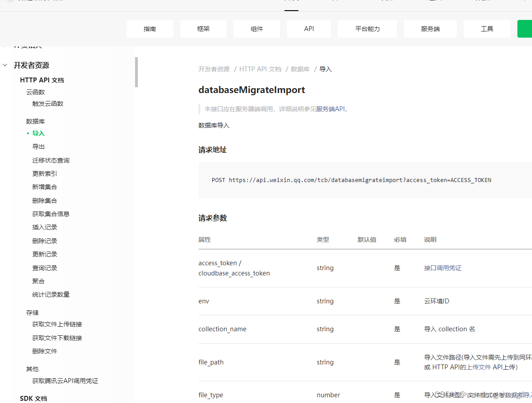The width and height of the screenshot is (532, 403).
Task: Open 获取文件下载链接 page
Action: (57, 338)
